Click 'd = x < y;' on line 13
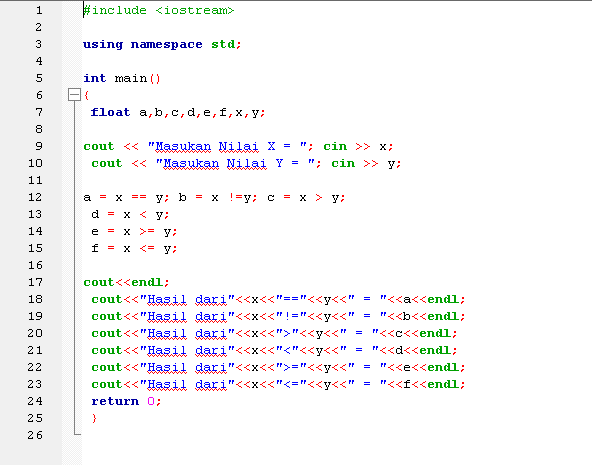This screenshot has height=465, width=592. (x=130, y=214)
